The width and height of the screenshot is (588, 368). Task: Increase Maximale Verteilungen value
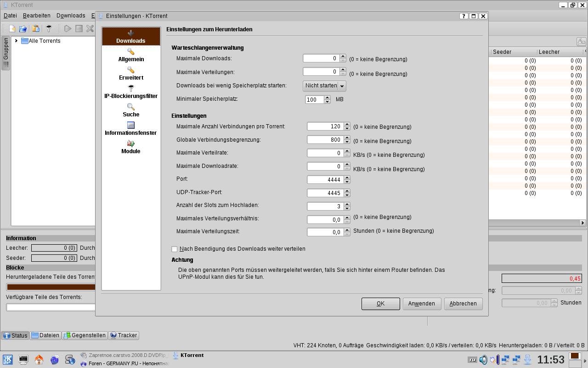(343, 70)
